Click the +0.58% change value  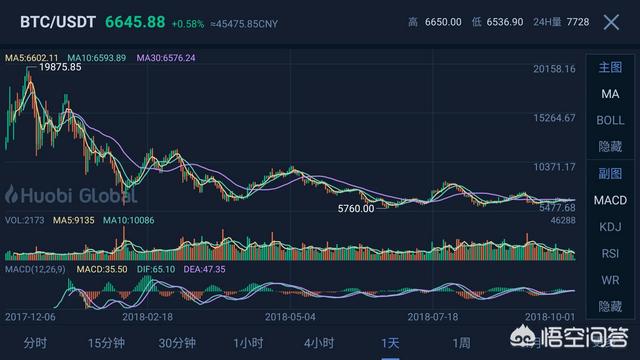click(188, 24)
